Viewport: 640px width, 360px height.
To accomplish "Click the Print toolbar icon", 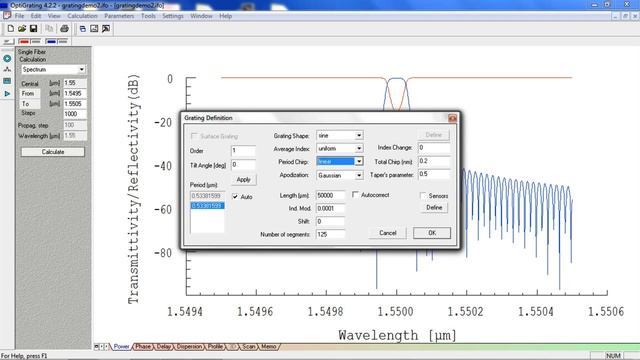I will pyautogui.click(x=64, y=29).
